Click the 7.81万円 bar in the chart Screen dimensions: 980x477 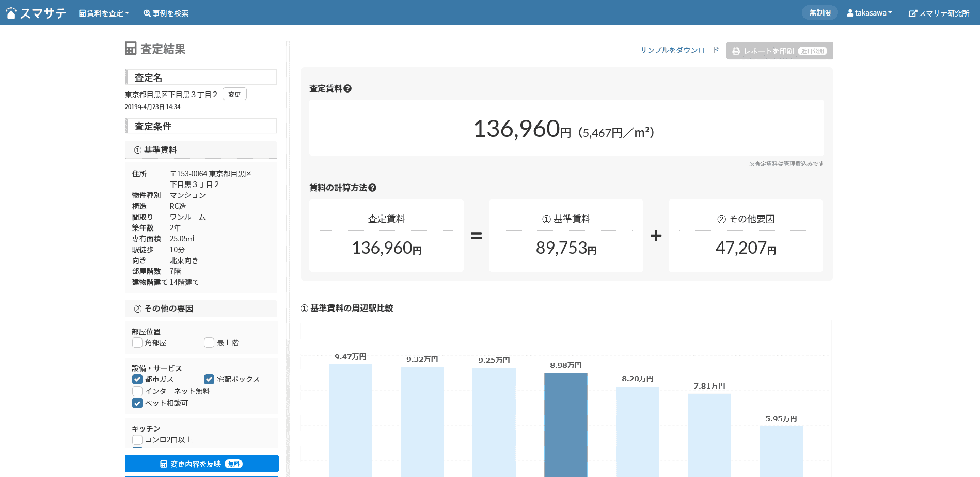point(709,435)
